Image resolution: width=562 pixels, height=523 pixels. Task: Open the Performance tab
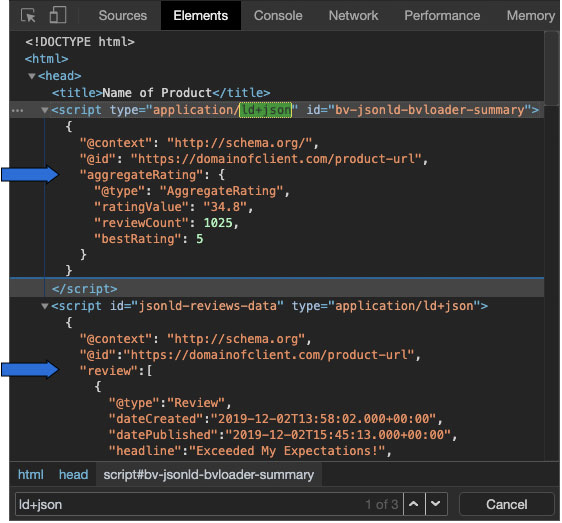coord(442,15)
